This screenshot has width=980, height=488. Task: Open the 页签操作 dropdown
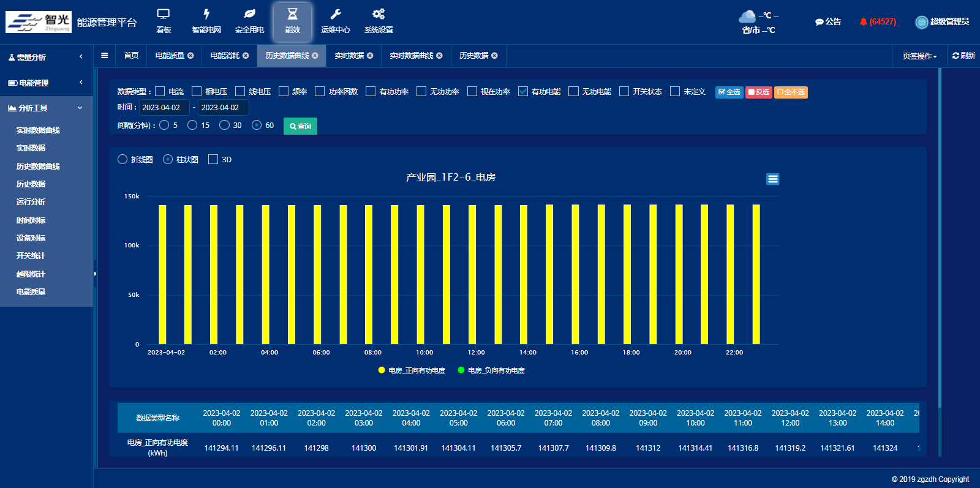(919, 56)
